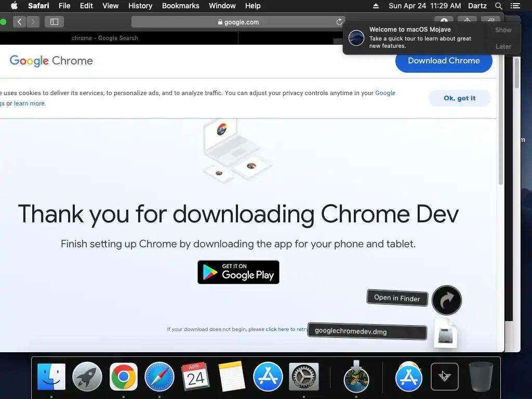
Task: Click the date and time in menu bar
Action: tap(424, 6)
